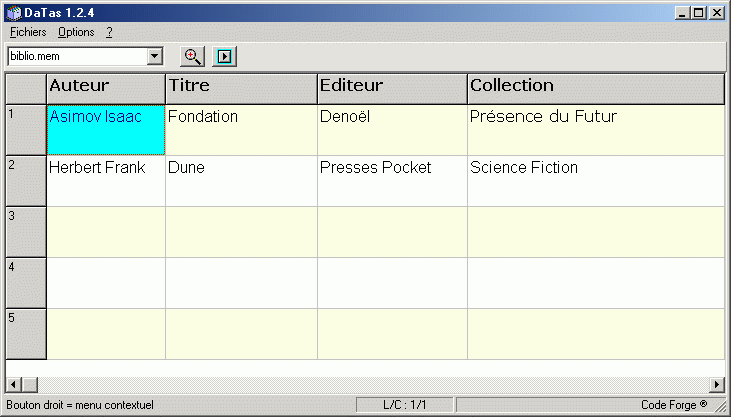Click the magnifier search icon in toolbar
The width and height of the screenshot is (731, 417).
coord(194,56)
